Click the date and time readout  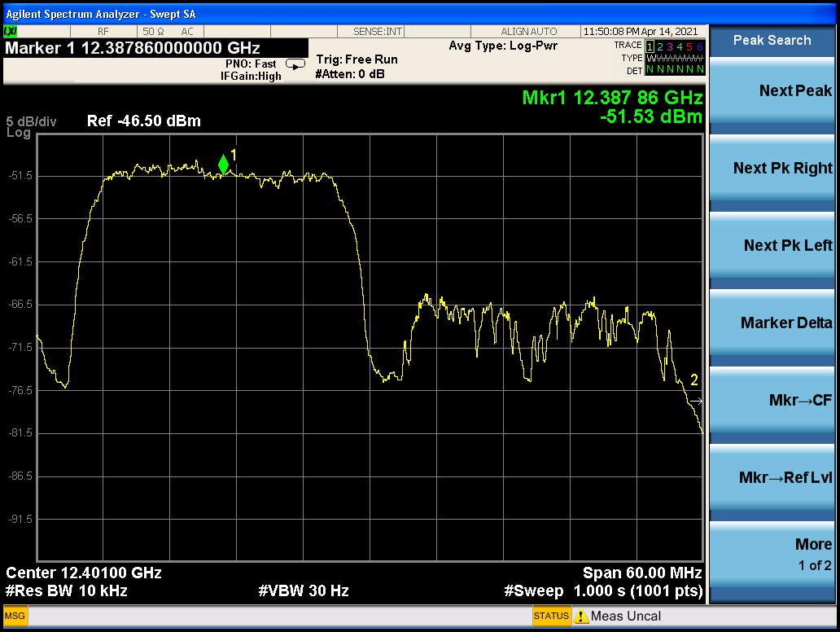(x=641, y=32)
